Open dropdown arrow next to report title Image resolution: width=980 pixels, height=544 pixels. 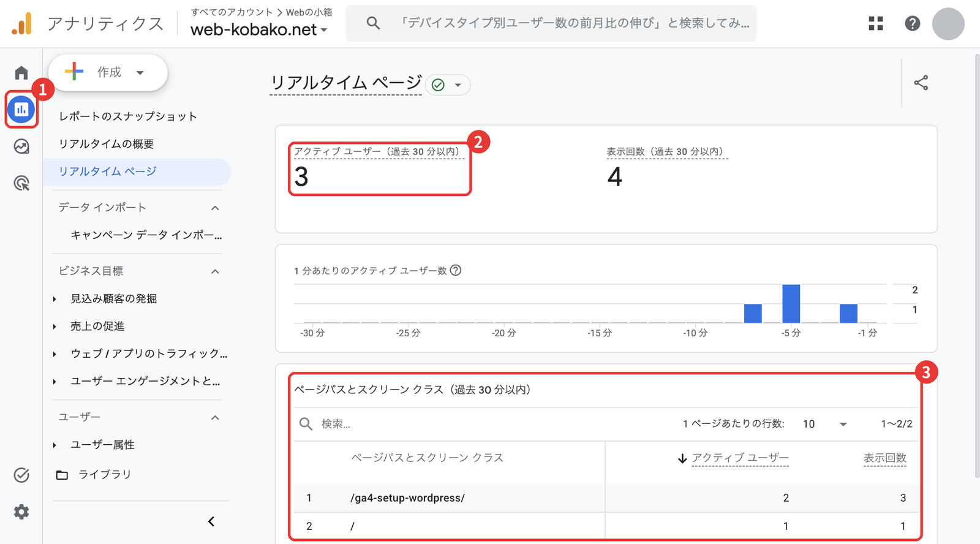[x=458, y=85]
